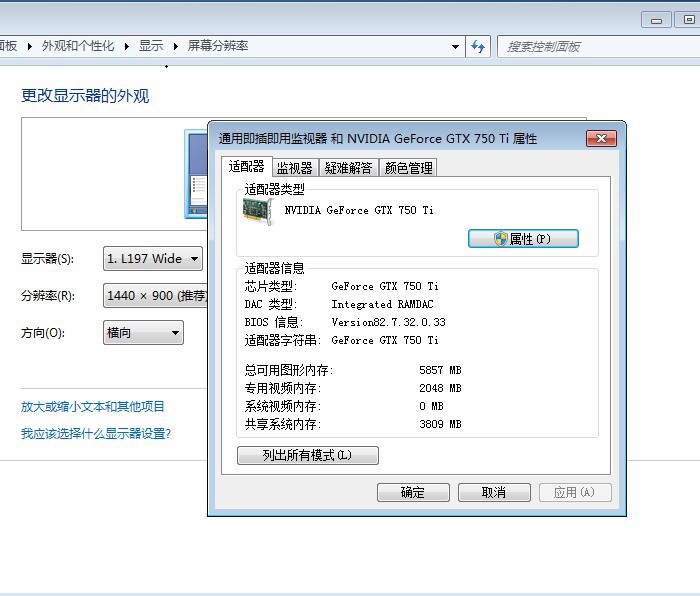Click label 适配器字符串

283,341
